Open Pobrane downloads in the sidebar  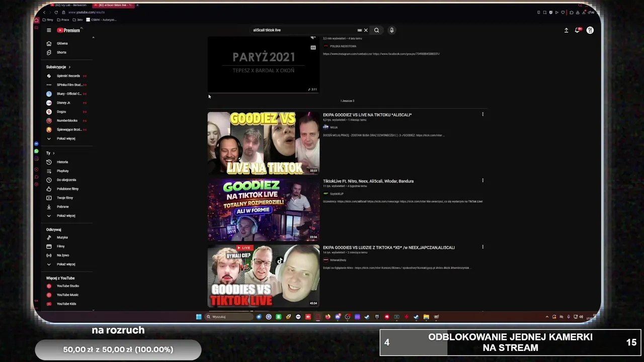point(63,207)
